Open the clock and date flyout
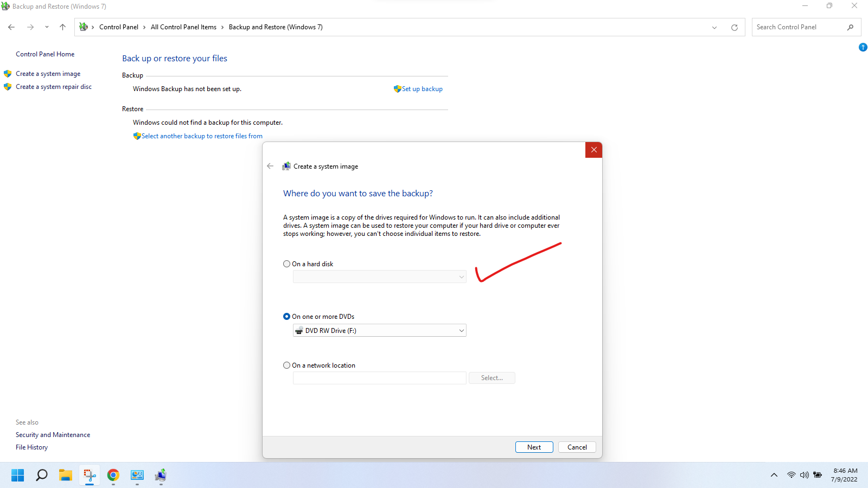This screenshot has height=488, width=868. 844,475
